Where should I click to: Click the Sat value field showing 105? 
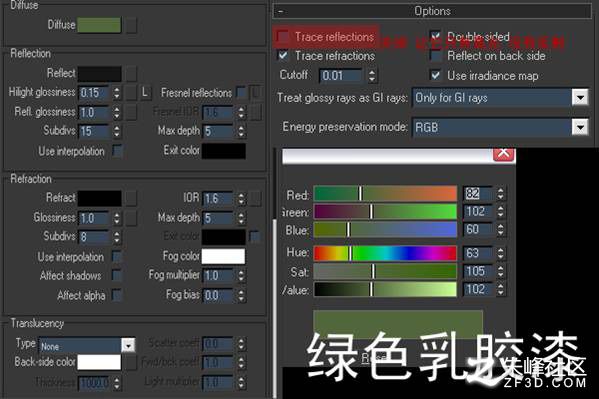pos(479,271)
